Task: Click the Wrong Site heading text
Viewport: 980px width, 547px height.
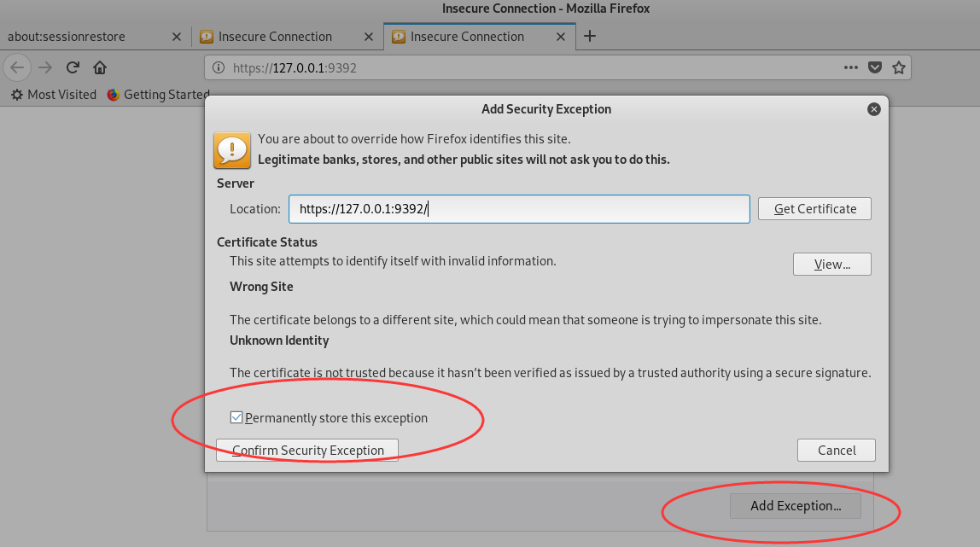Action: click(261, 287)
